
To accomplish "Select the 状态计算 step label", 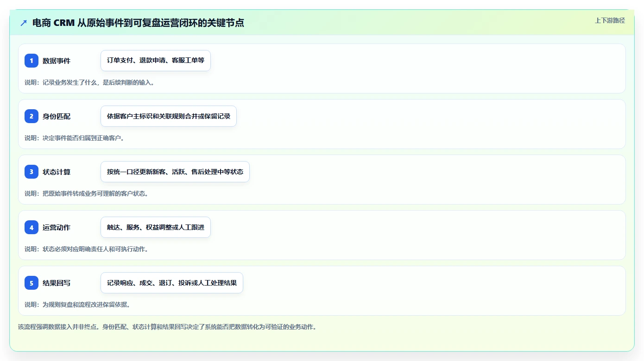I will [x=57, y=172].
